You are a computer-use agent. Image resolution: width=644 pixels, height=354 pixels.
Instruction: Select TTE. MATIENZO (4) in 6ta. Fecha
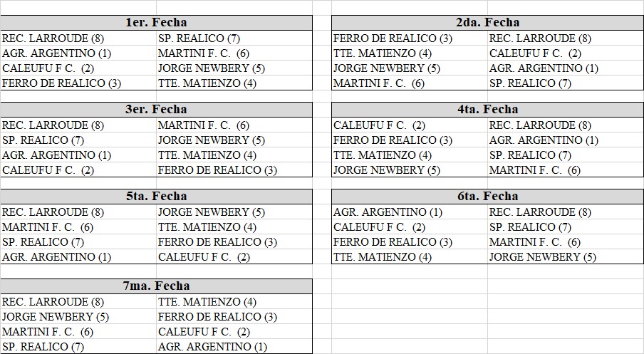pos(383,257)
